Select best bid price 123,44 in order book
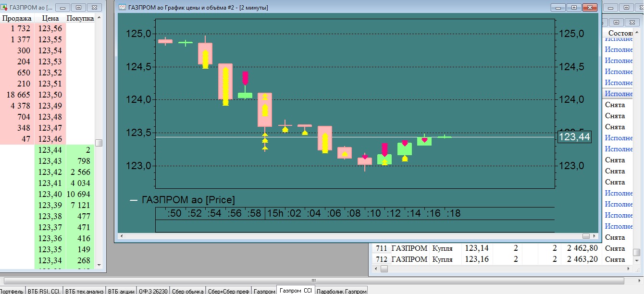 [x=50, y=150]
